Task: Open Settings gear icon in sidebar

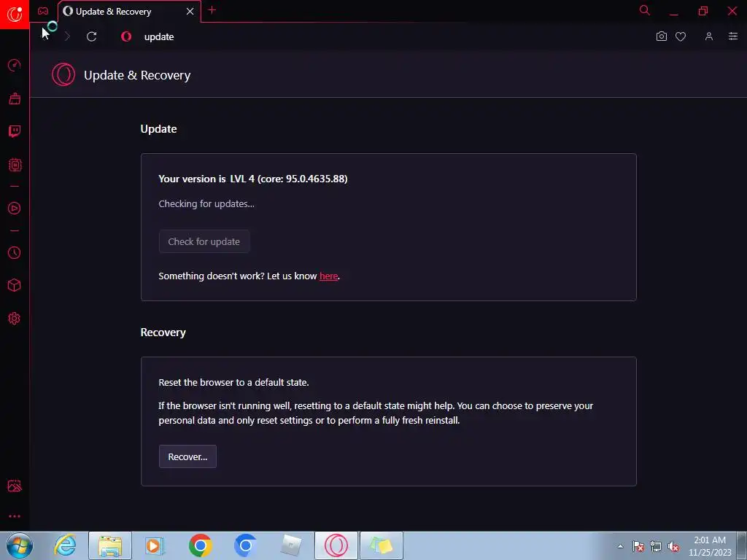Action: tap(15, 319)
